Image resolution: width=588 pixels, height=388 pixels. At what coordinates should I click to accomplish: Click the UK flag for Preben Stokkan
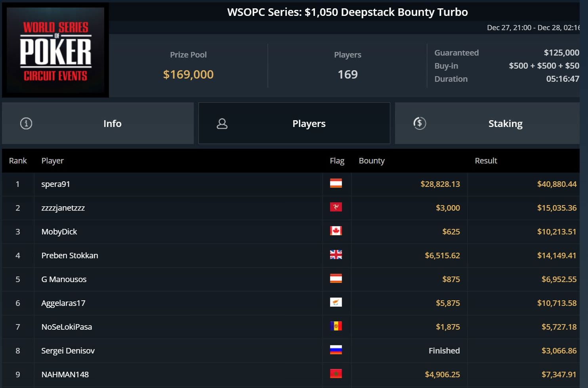click(x=336, y=255)
